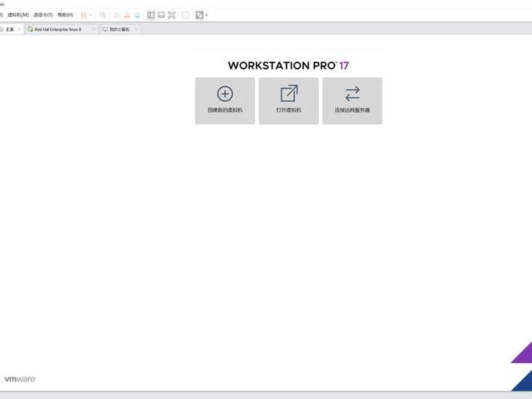Close the Red Hat Enterprise linux 8 tab
The height and width of the screenshot is (399, 532).
[94, 29]
